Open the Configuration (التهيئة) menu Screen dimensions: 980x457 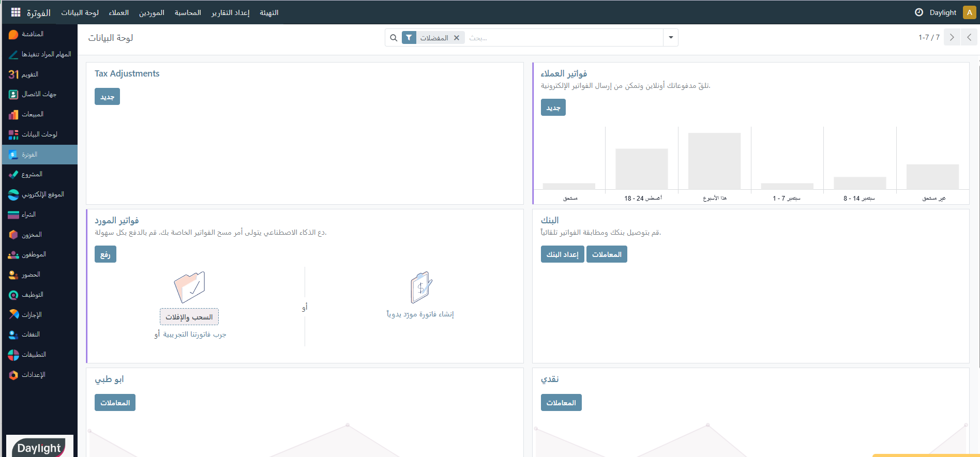pyautogui.click(x=269, y=12)
